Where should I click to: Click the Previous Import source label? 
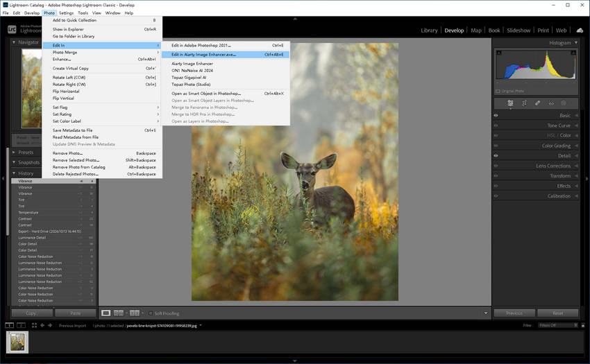72,326
